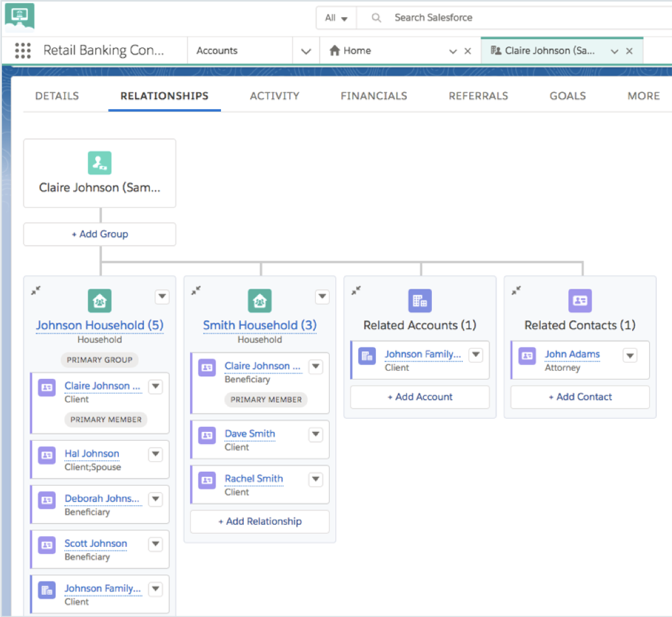Collapse the Related Contacts card via shrink arrows

tap(516, 291)
